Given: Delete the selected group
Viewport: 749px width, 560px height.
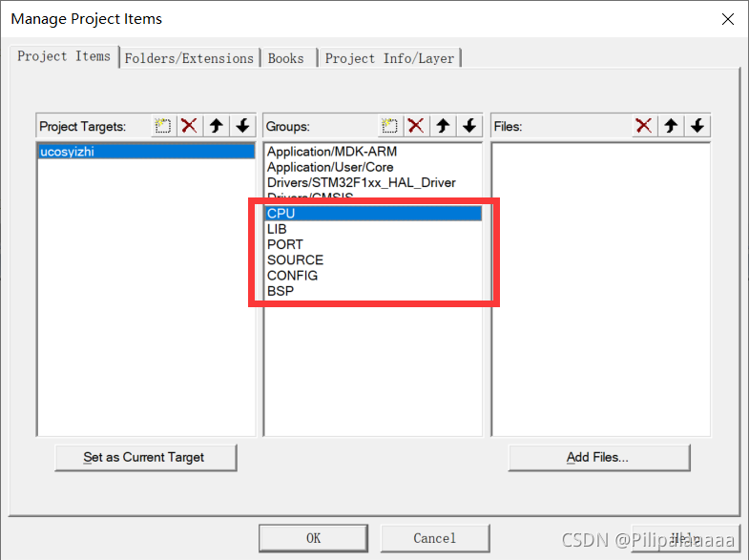Looking at the screenshot, I should point(416,126).
